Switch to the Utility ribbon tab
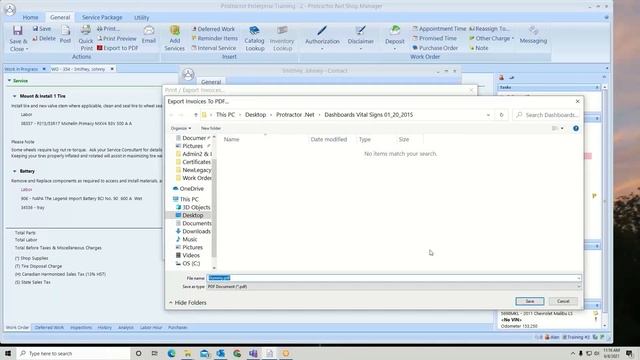This screenshot has width=640, height=360. pos(142,18)
